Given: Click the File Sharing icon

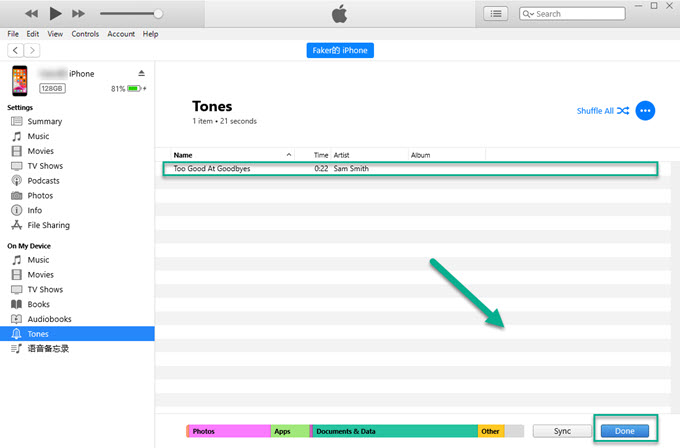Looking at the screenshot, I should pyautogui.click(x=16, y=225).
